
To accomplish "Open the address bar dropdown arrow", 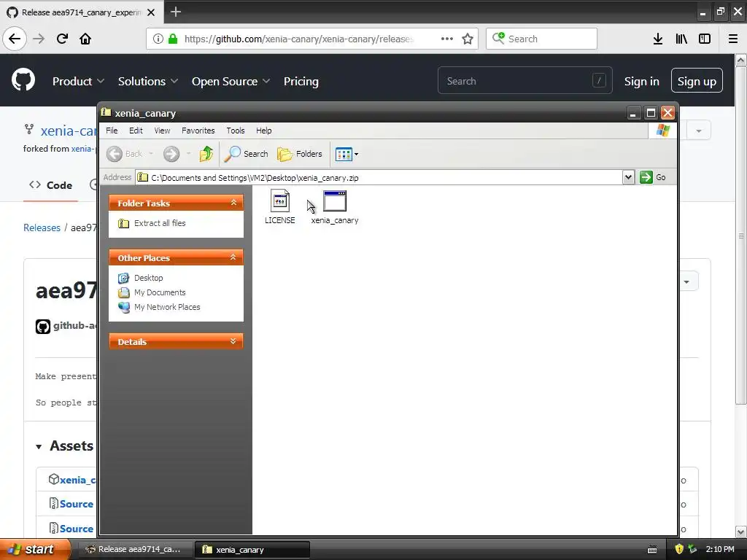I will [x=628, y=177].
